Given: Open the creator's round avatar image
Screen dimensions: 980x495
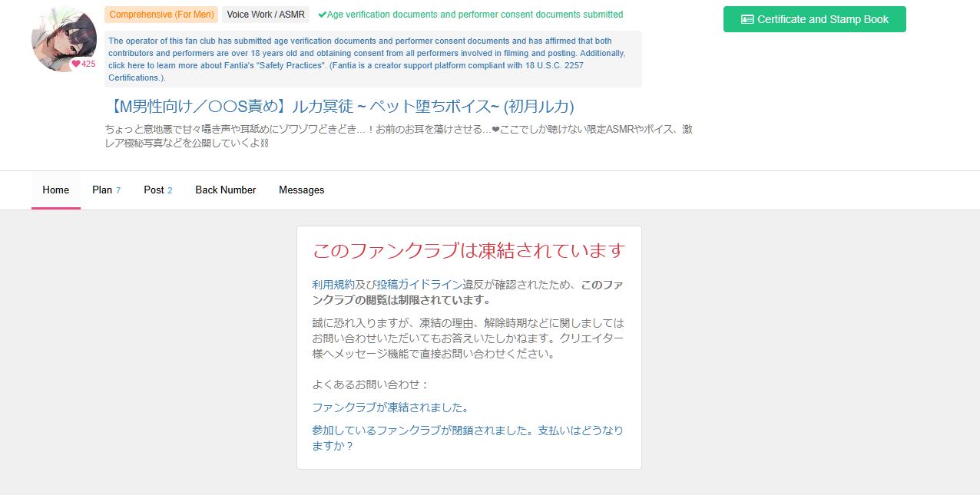Looking at the screenshot, I should pos(65,39).
